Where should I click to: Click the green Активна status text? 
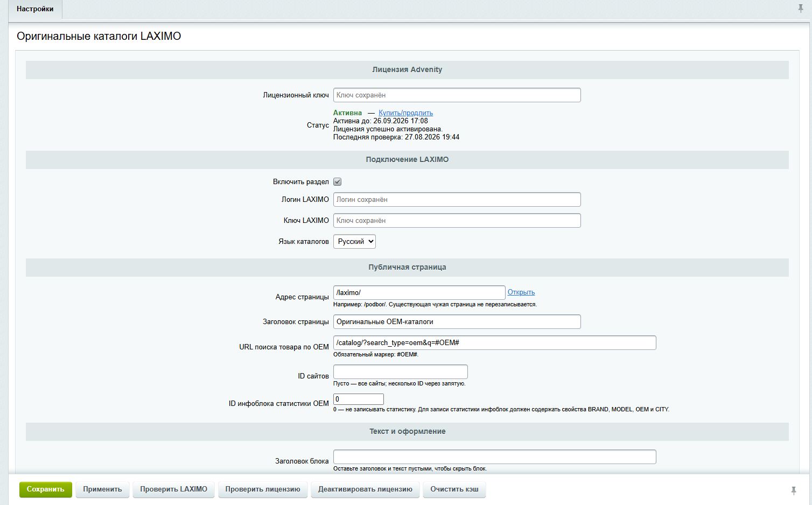point(348,113)
